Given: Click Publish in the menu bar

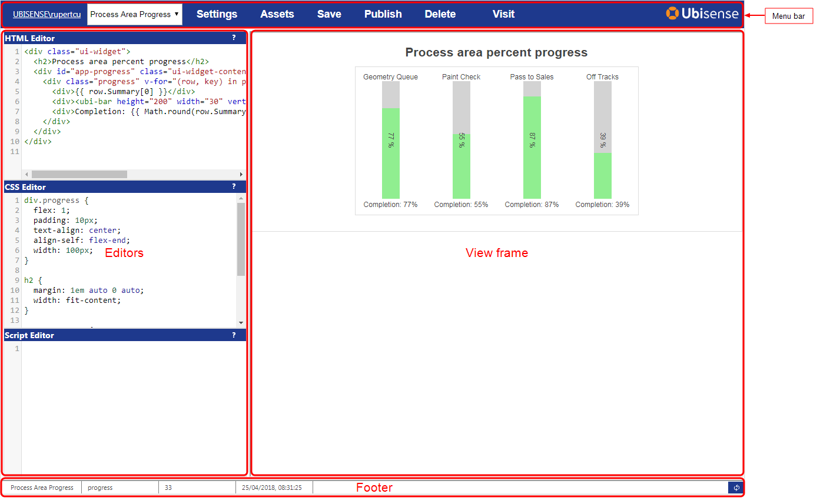Looking at the screenshot, I should (x=383, y=14).
